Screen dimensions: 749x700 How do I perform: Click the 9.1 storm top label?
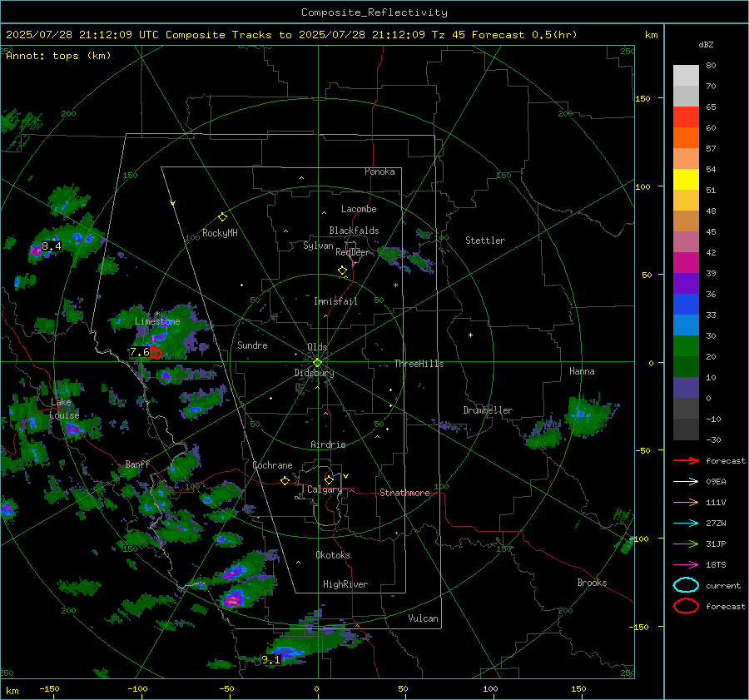pos(270,660)
